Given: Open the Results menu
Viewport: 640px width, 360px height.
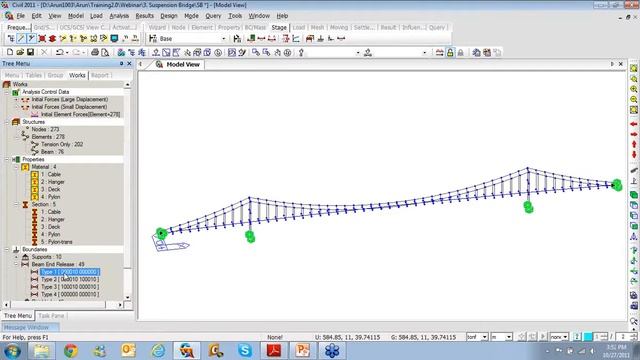Looking at the screenshot, I should point(144,16).
